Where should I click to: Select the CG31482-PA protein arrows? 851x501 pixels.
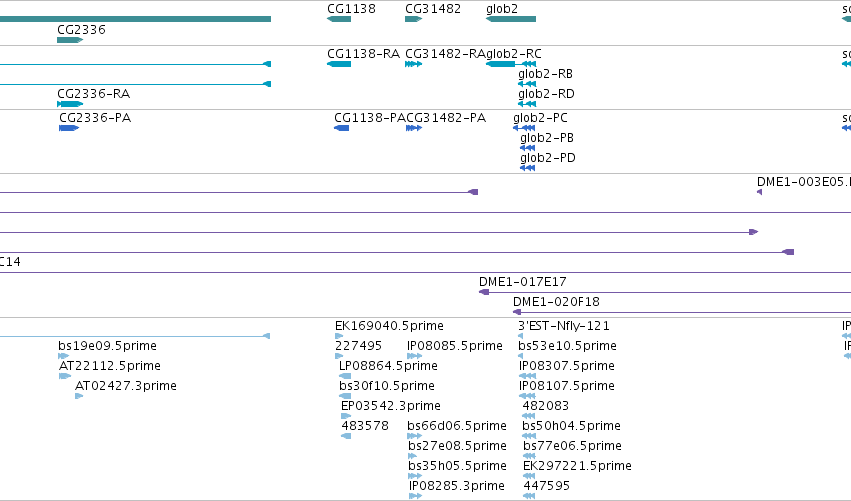tap(414, 128)
